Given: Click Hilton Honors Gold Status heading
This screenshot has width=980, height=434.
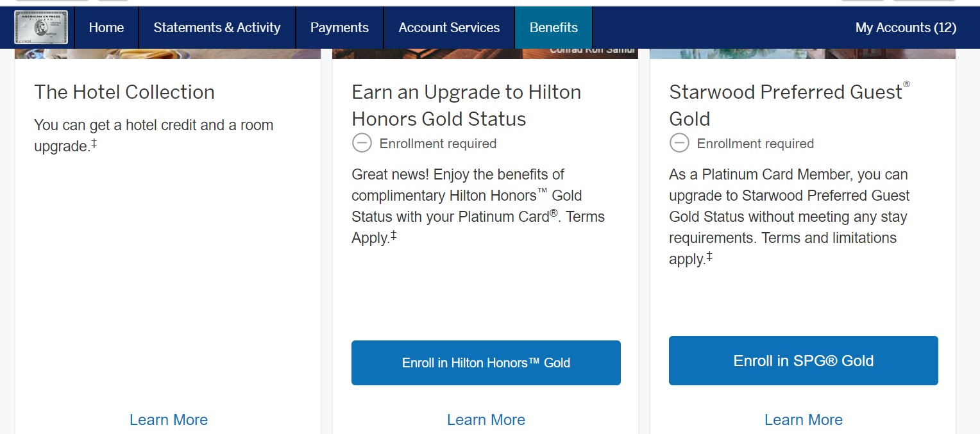Looking at the screenshot, I should 466,106.
